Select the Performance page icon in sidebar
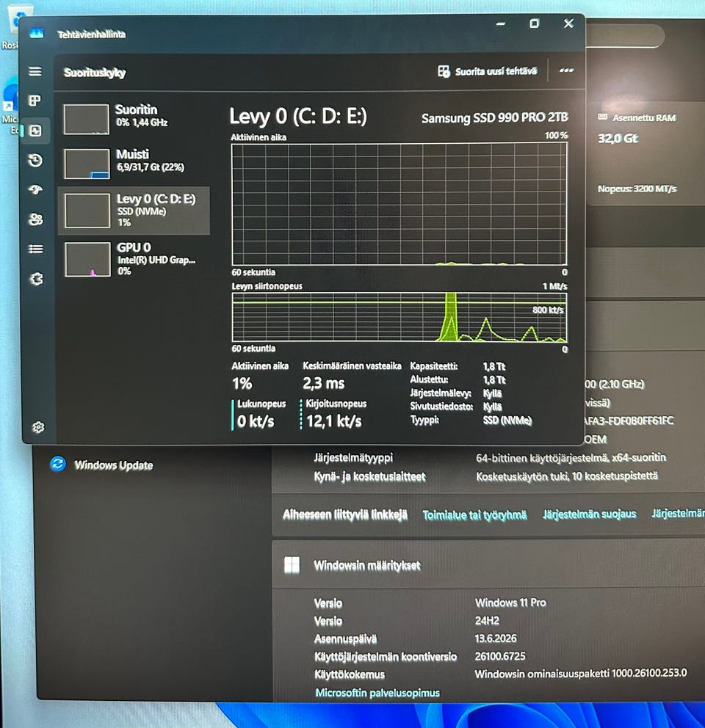Viewport: 705px width, 728px height. tap(36, 131)
